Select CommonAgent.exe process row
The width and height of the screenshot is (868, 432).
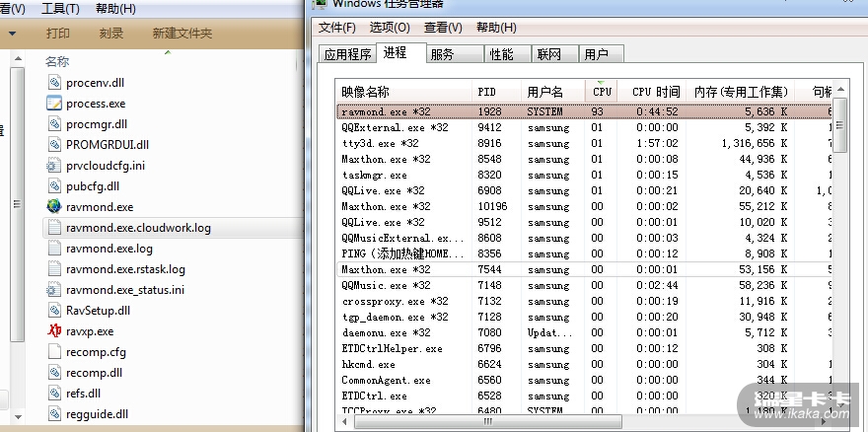tap(584, 380)
